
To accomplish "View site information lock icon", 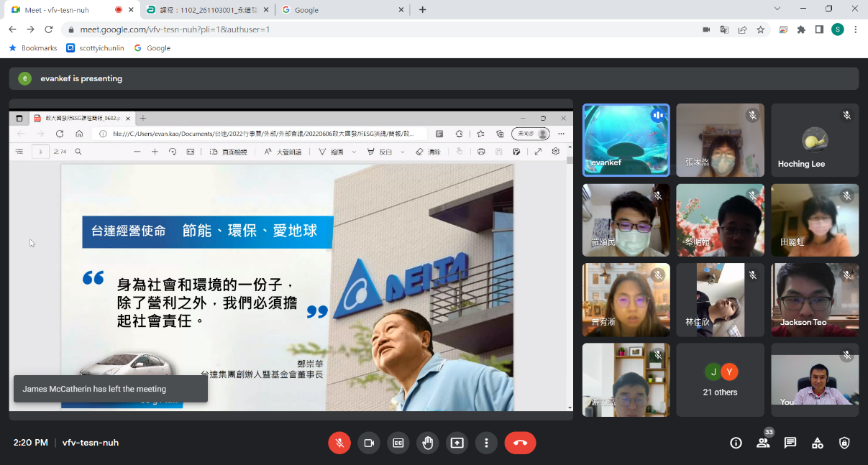I will pos(70,29).
